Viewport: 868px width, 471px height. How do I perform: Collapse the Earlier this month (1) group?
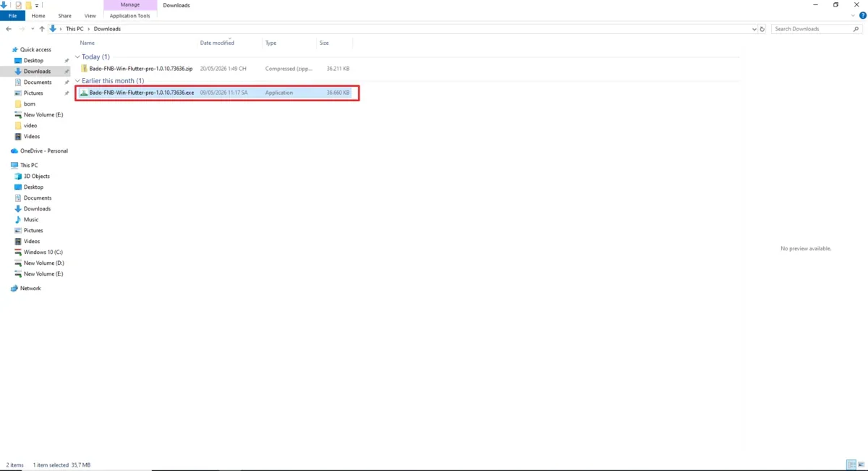[x=77, y=80]
